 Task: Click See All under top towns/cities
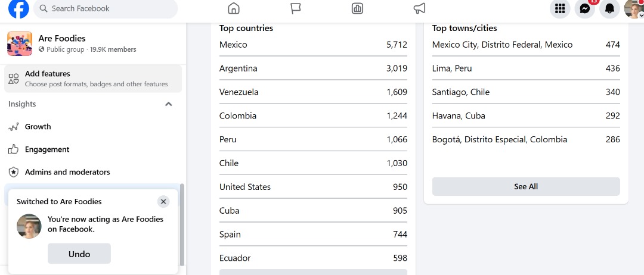(526, 186)
